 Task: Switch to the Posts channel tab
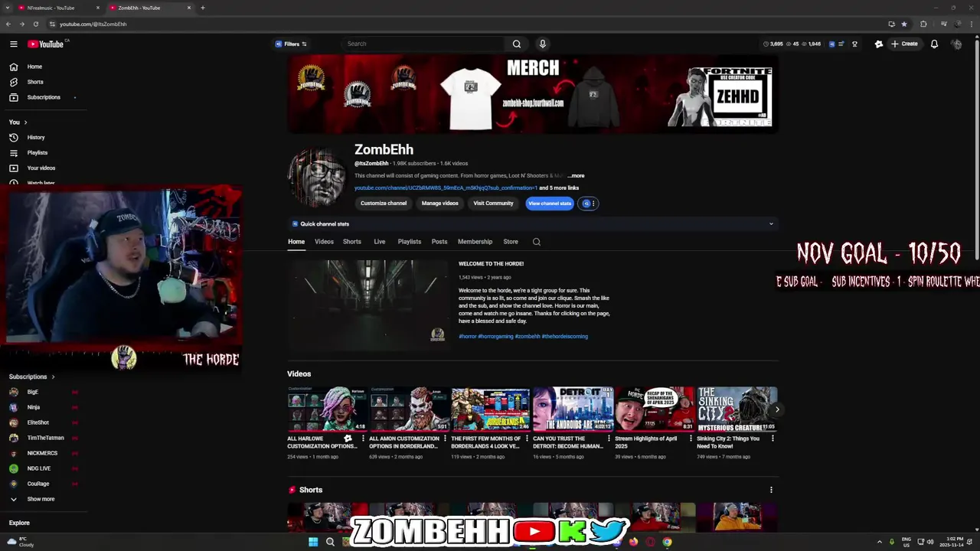tap(439, 242)
